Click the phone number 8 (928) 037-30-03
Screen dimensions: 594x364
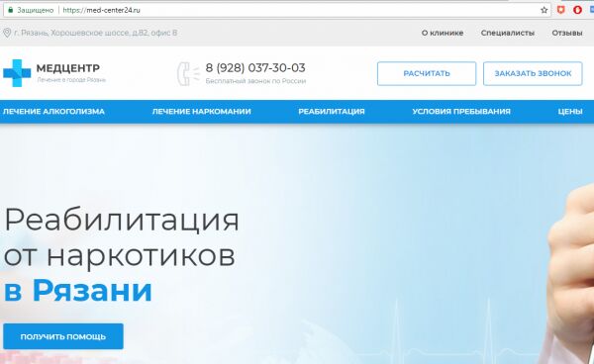click(x=255, y=68)
